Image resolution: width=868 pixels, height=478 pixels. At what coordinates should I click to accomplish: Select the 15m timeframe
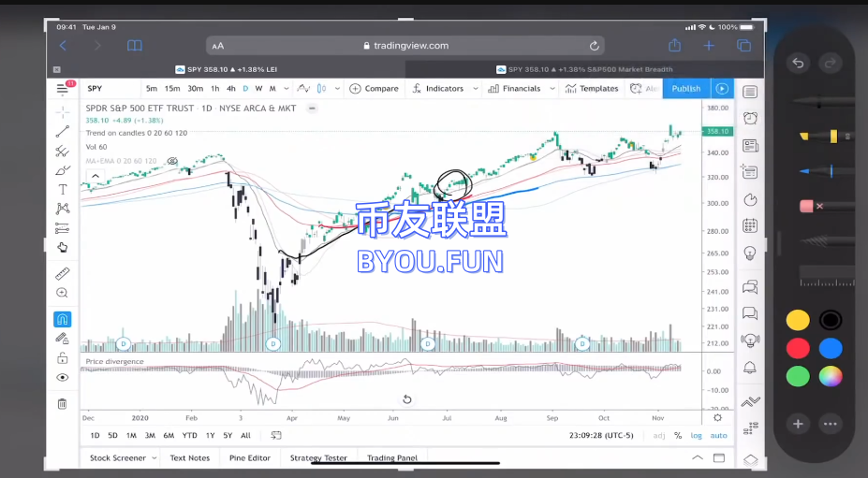[x=172, y=89]
